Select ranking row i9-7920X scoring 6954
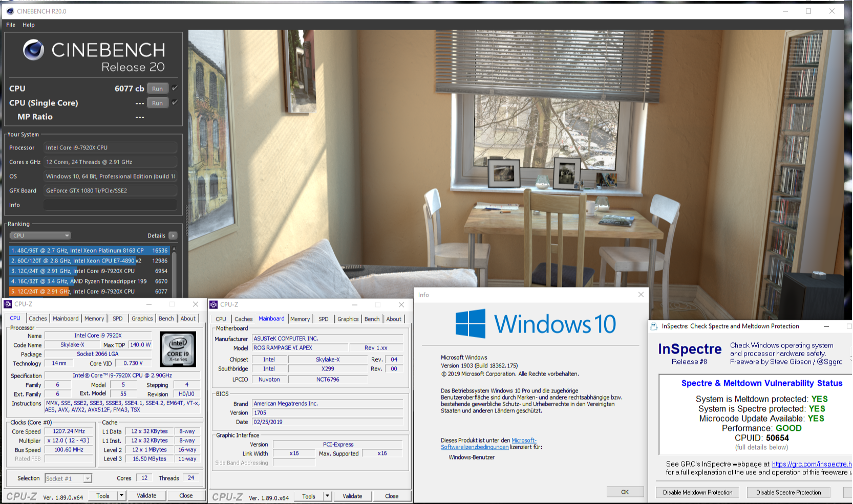The image size is (853, 504). pos(89,271)
